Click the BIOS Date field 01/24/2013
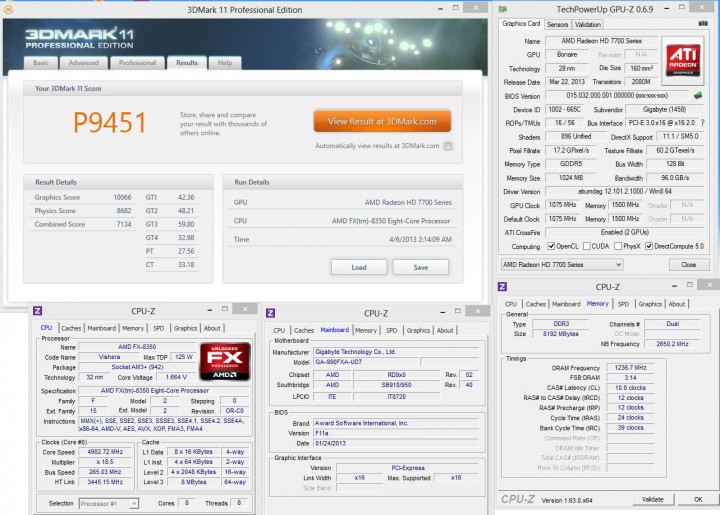This screenshot has width=720, height=515. 397,443
